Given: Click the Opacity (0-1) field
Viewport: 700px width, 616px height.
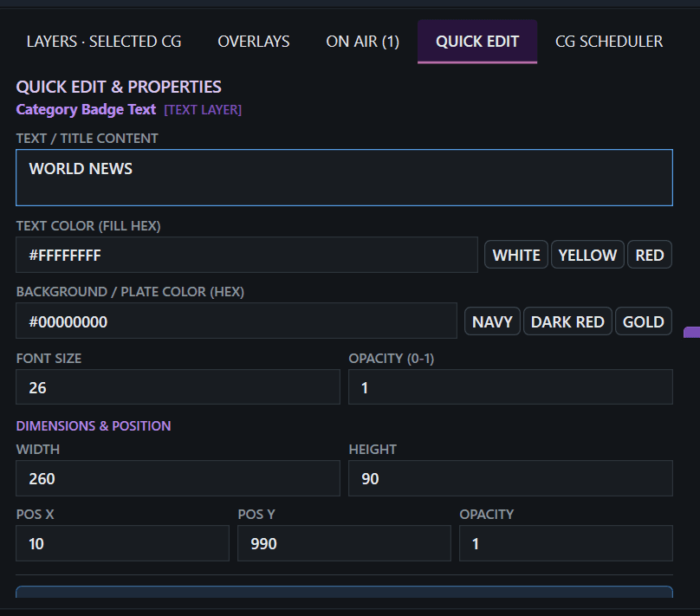Looking at the screenshot, I should coord(511,387).
